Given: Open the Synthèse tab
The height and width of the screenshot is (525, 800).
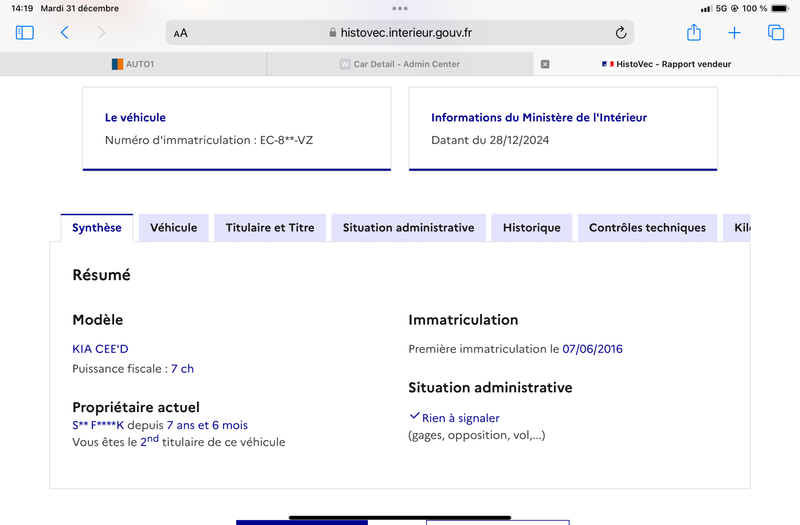Looking at the screenshot, I should [x=97, y=228].
